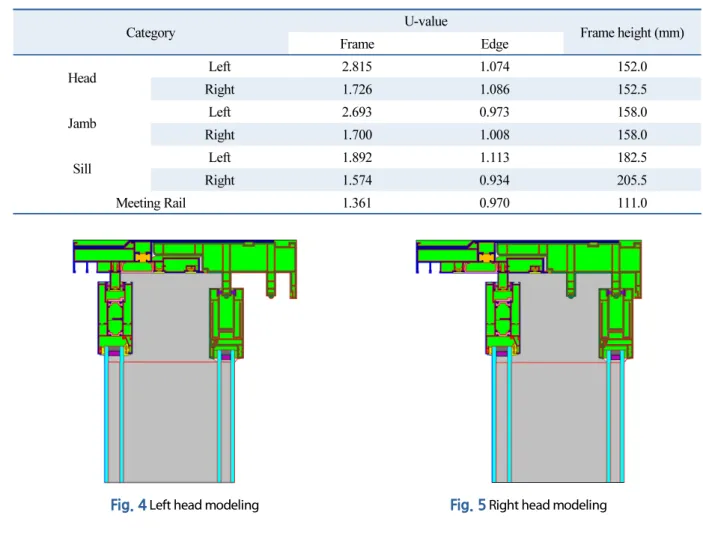Click frame height 111.0

coord(632,203)
